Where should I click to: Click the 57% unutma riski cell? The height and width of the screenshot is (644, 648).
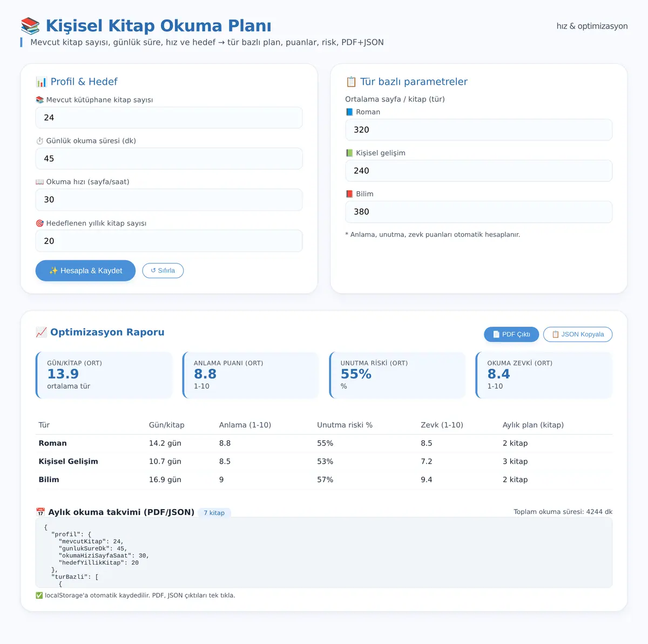(x=325, y=479)
